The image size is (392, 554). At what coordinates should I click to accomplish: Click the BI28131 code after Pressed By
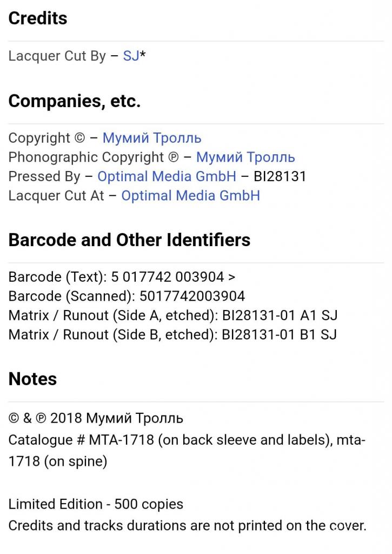pyautogui.click(x=280, y=176)
